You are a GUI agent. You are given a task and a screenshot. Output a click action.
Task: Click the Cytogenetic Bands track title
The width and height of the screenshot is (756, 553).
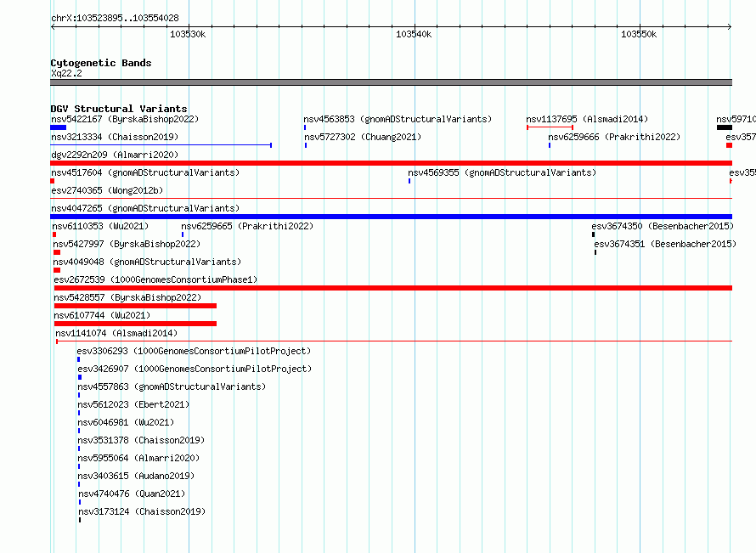[x=101, y=63]
